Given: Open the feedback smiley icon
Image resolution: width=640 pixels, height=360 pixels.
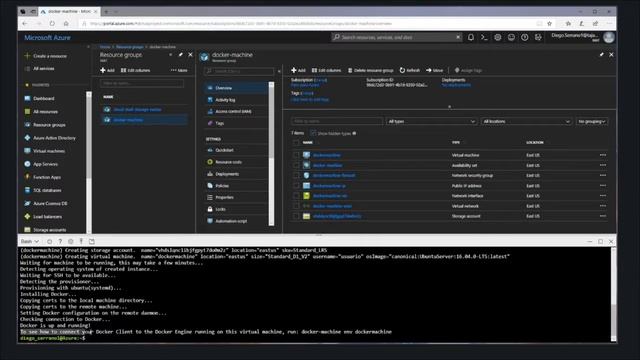Looking at the screenshot, I should click(511, 37).
